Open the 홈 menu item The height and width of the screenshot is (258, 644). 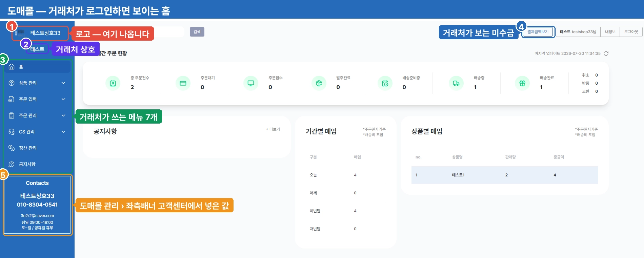[x=37, y=67]
